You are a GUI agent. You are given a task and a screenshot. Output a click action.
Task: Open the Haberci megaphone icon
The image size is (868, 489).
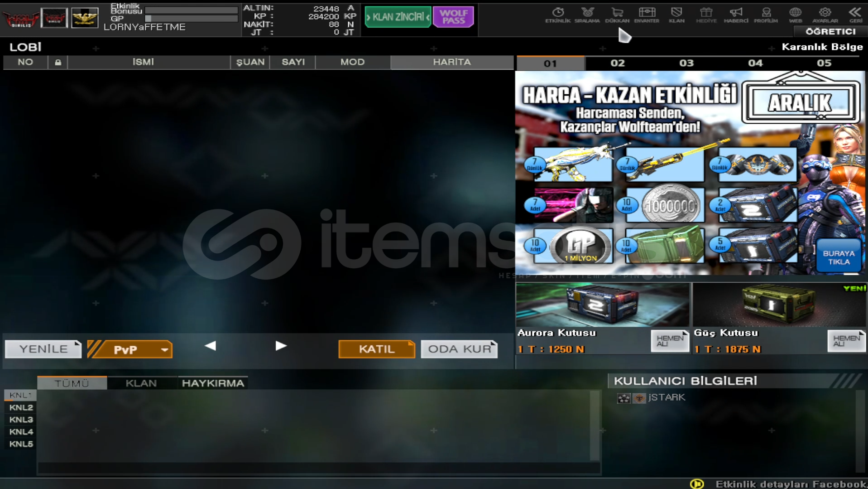click(736, 15)
